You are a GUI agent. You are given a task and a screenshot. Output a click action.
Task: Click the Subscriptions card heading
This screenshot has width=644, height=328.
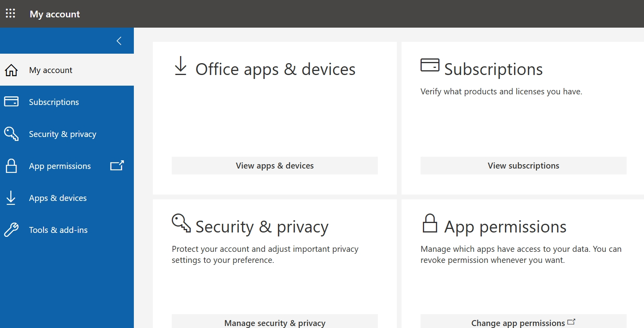pos(494,69)
